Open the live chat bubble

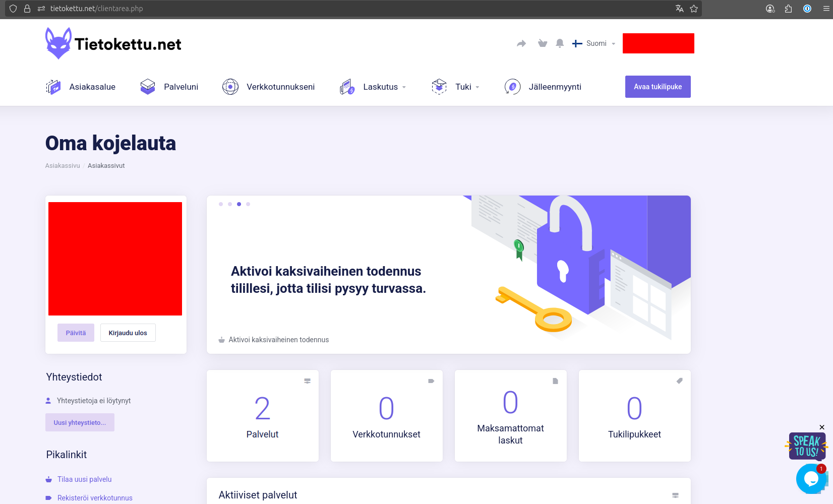click(x=810, y=479)
